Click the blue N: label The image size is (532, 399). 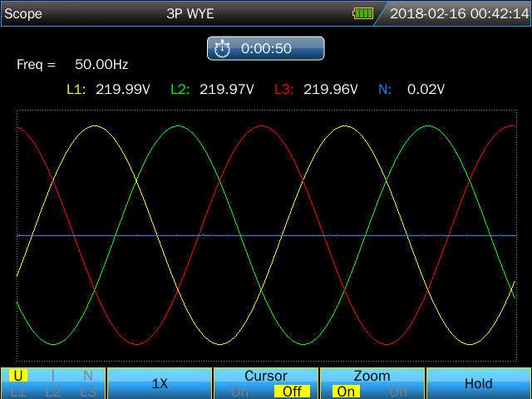click(x=385, y=89)
